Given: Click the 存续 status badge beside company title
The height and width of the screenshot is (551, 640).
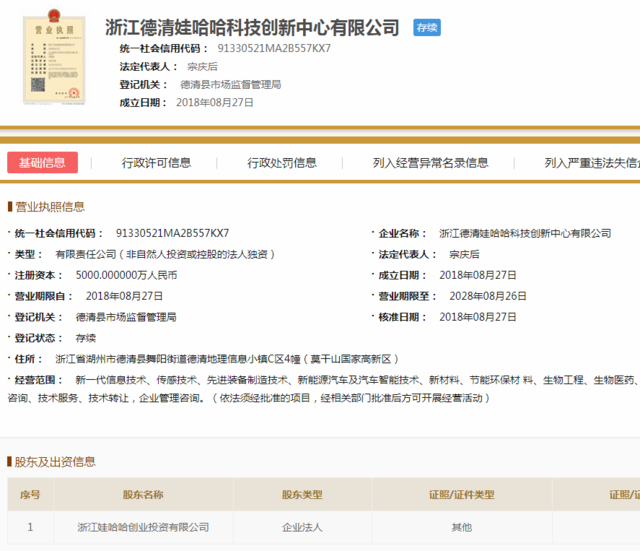Looking at the screenshot, I should [x=427, y=27].
